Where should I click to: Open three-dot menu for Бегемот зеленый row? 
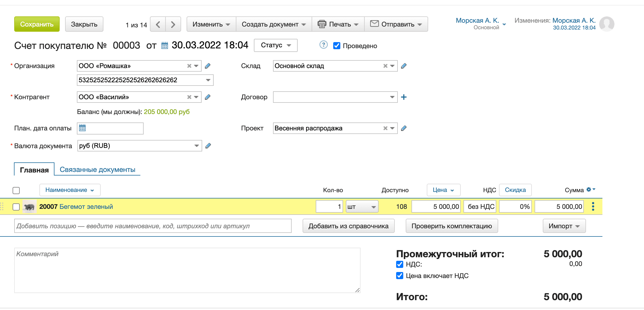(593, 206)
